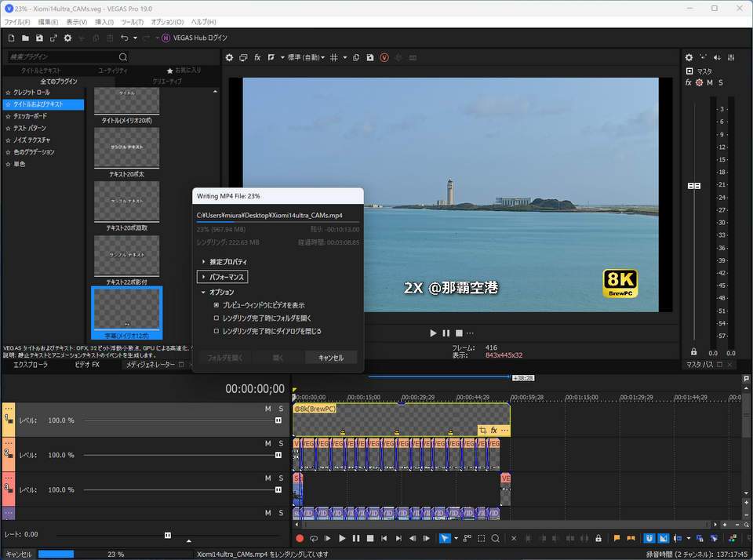Open project properties gear in main toolbar
The image size is (753, 560).
tap(67, 38)
